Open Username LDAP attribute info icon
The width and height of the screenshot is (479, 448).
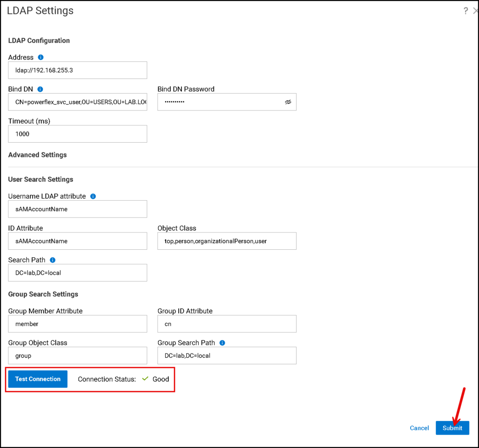(93, 196)
